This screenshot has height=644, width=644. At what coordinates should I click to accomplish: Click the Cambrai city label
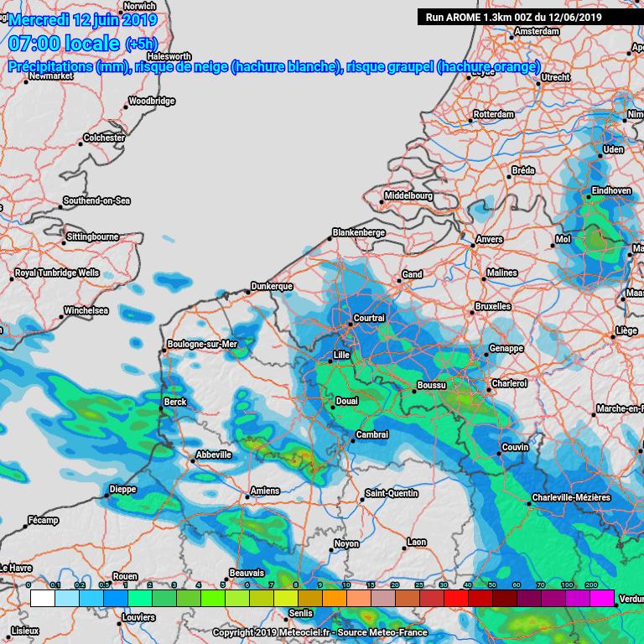(371, 434)
